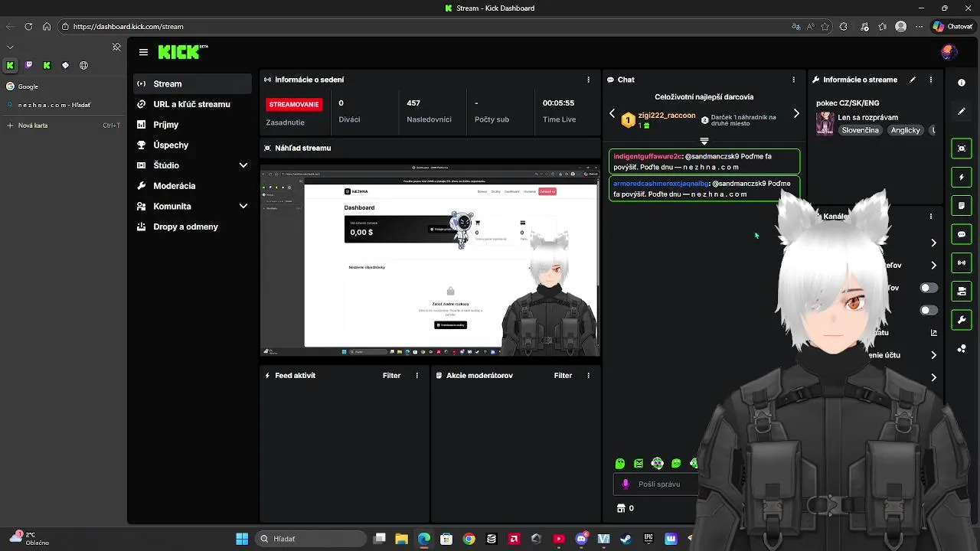This screenshot has width=980, height=551.
Task: Open Discord from the Windows taskbar
Action: coord(581,539)
